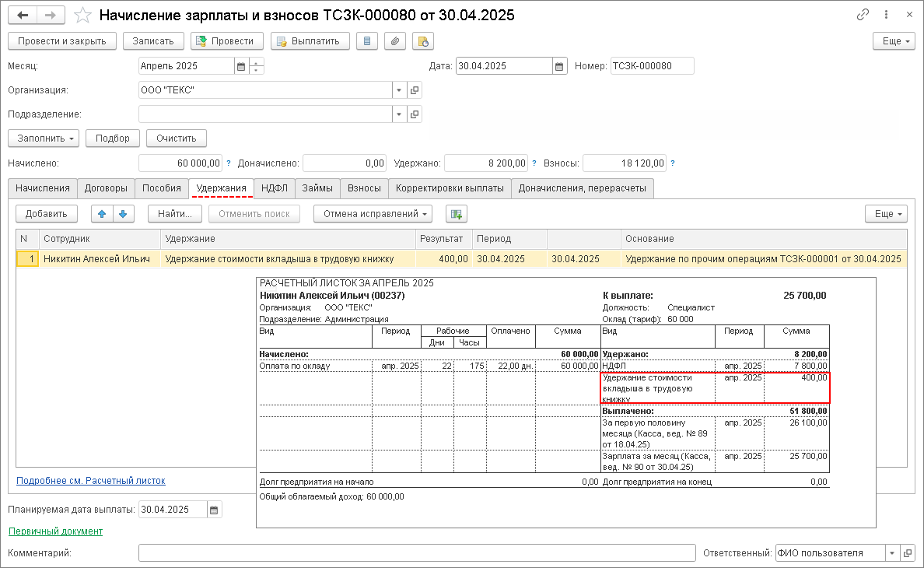Follow Подробнее см. Расчетный листок link
924x568 pixels.
click(x=91, y=481)
